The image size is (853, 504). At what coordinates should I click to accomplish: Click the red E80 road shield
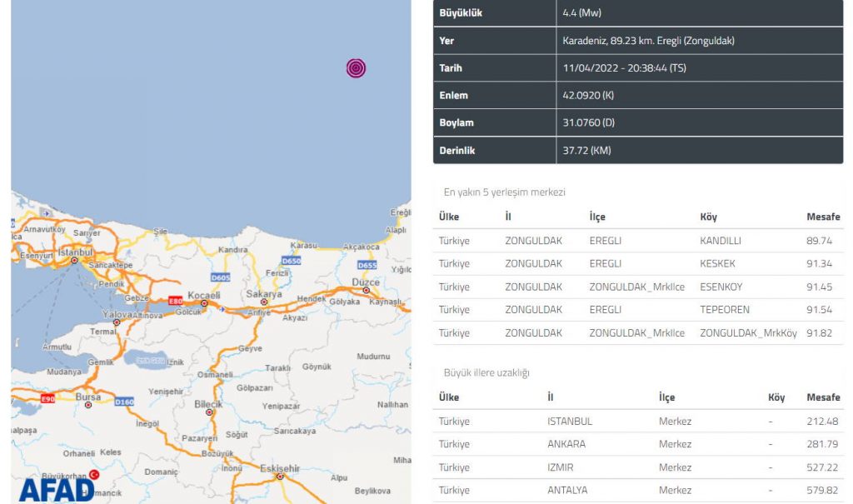point(175,301)
